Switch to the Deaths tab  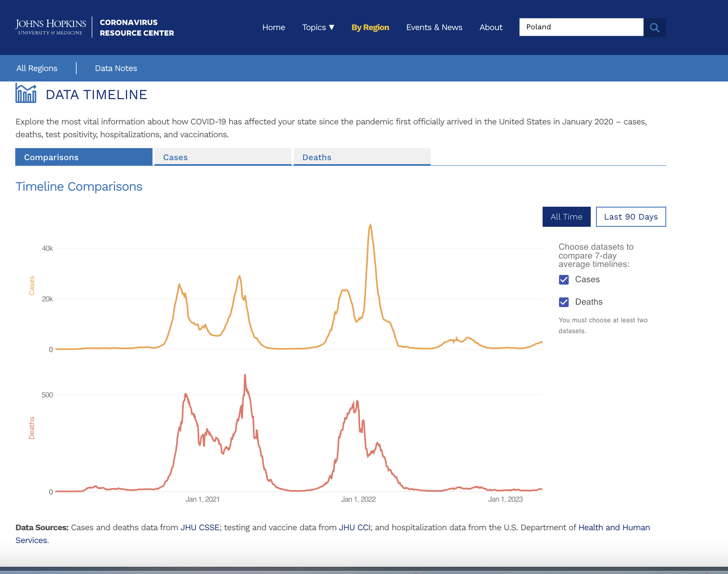tap(362, 157)
